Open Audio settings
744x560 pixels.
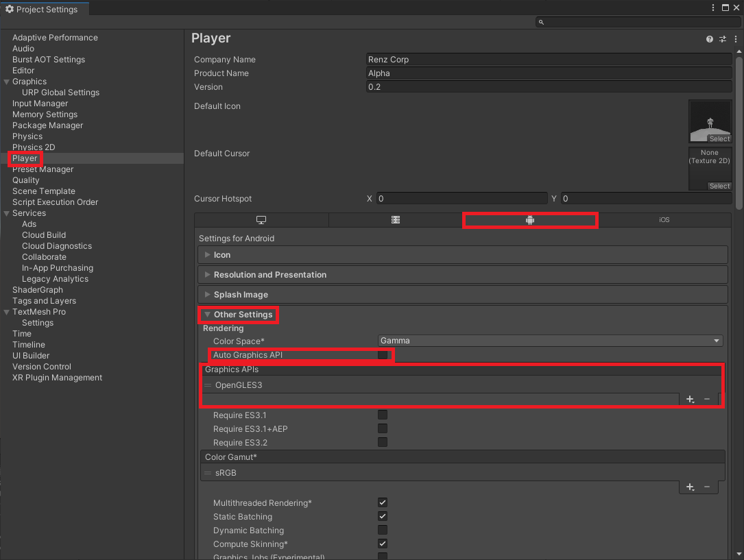pos(23,49)
